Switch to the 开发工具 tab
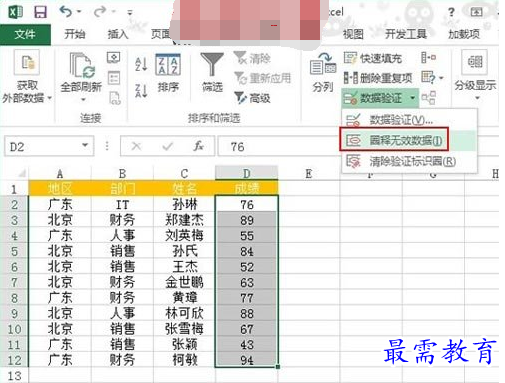Screen dimensions: 505x383 406,34
